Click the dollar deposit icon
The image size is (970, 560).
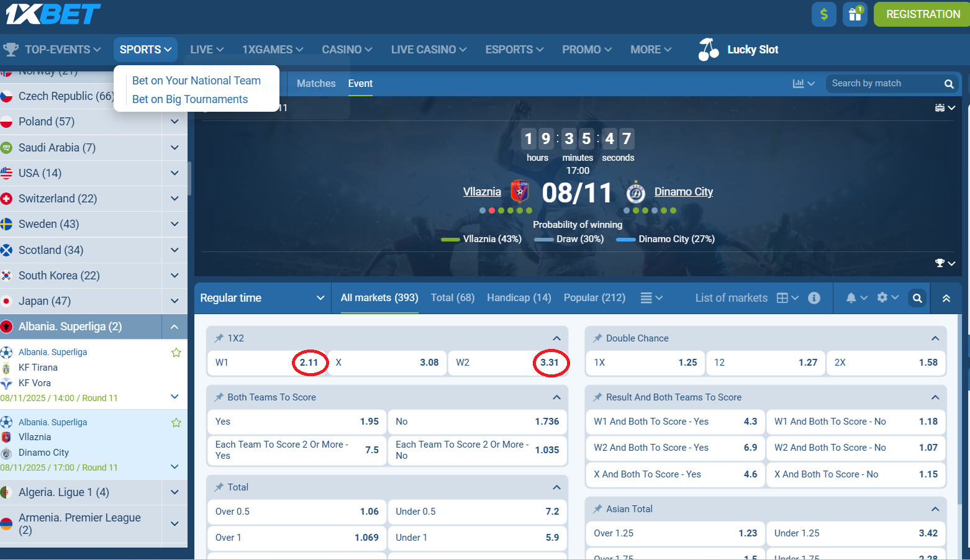pyautogui.click(x=823, y=14)
